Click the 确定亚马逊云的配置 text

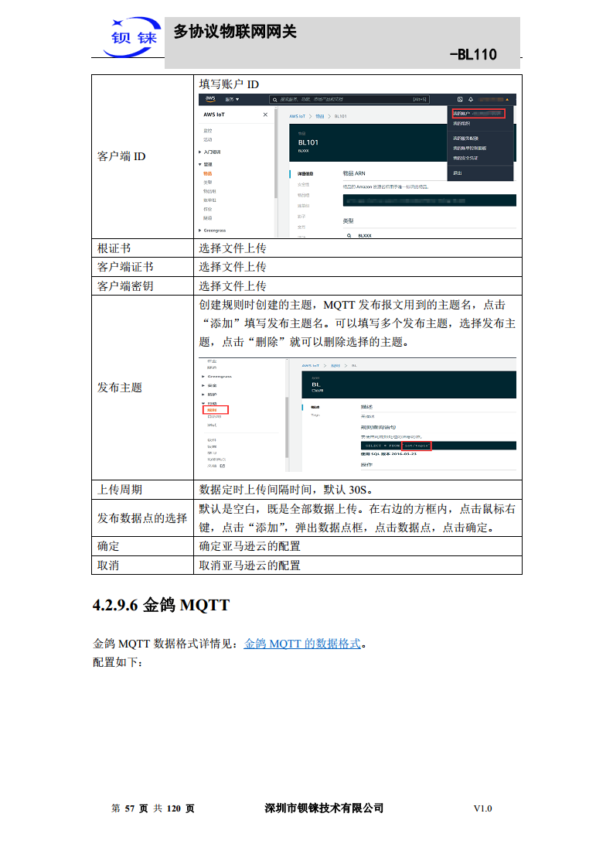tap(250, 546)
